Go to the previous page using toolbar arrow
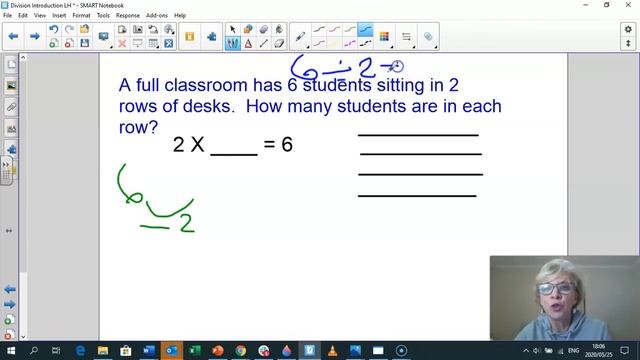This screenshot has height=360, width=640. [x=13, y=36]
